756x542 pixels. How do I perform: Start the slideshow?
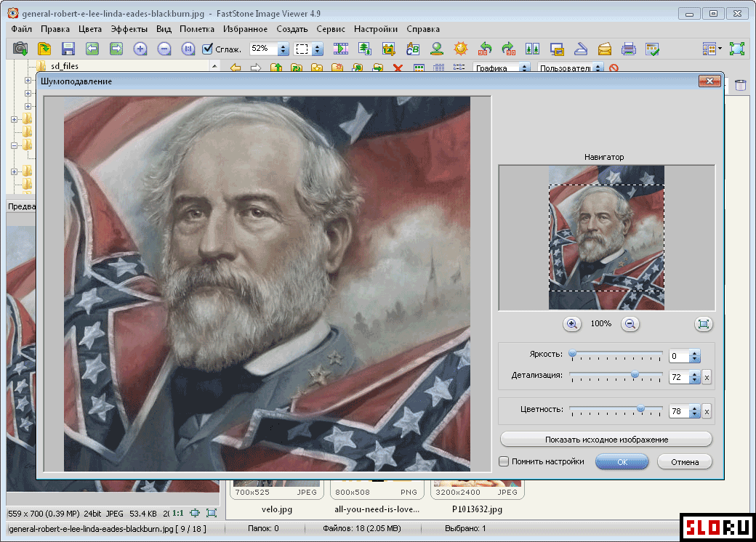coord(341,49)
